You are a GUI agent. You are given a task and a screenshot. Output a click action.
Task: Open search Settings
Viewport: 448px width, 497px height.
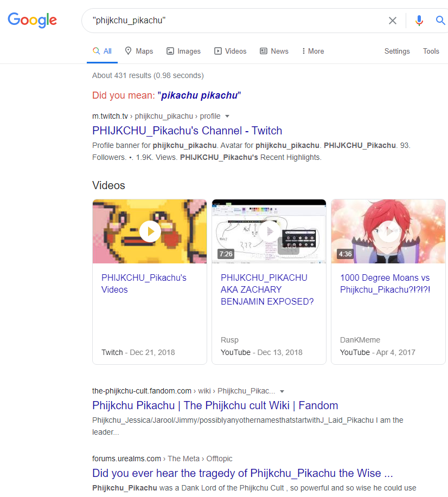(x=397, y=51)
